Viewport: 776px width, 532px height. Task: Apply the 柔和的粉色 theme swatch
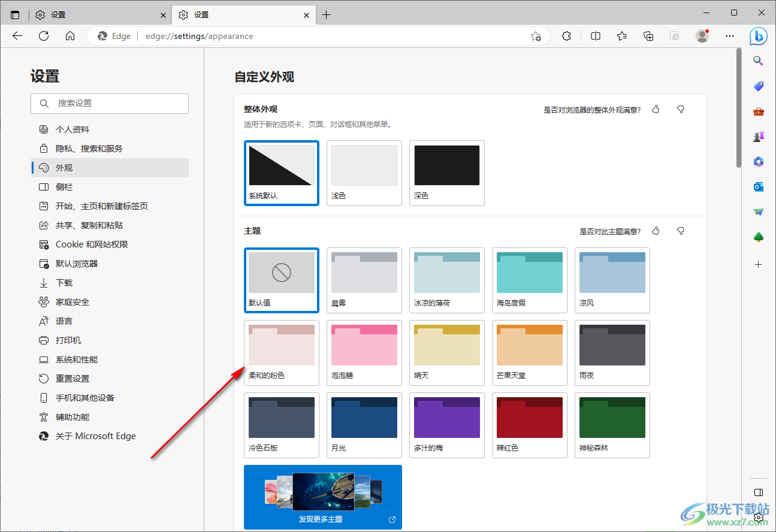click(282, 353)
